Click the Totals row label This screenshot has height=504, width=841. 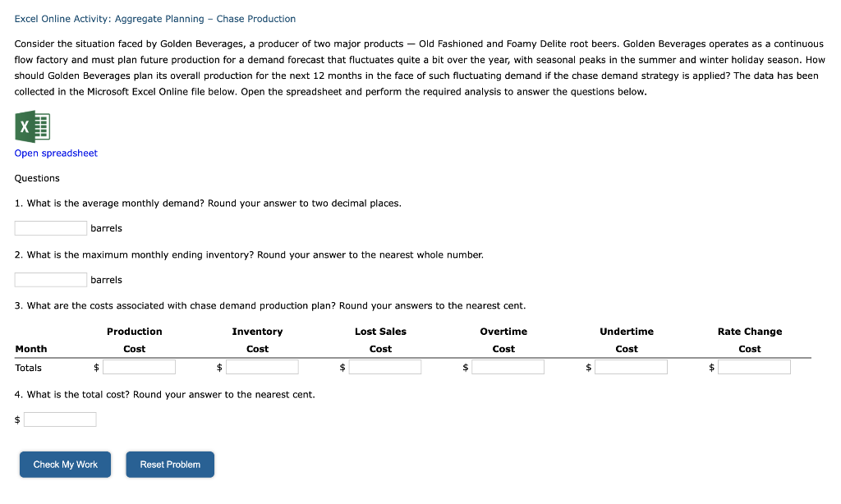pyautogui.click(x=30, y=367)
